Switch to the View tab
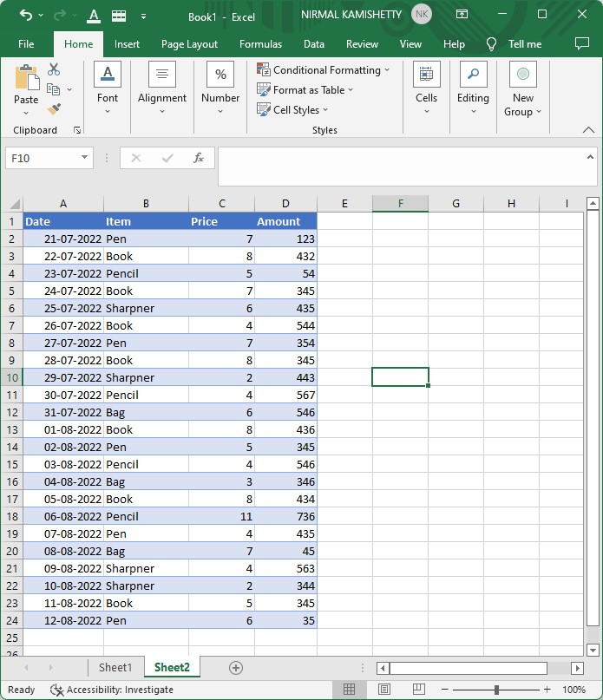603x700 pixels. [x=410, y=44]
